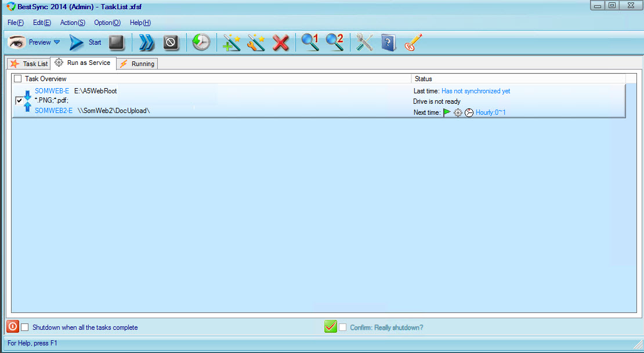Click the magnifier 1 search icon

point(310,42)
